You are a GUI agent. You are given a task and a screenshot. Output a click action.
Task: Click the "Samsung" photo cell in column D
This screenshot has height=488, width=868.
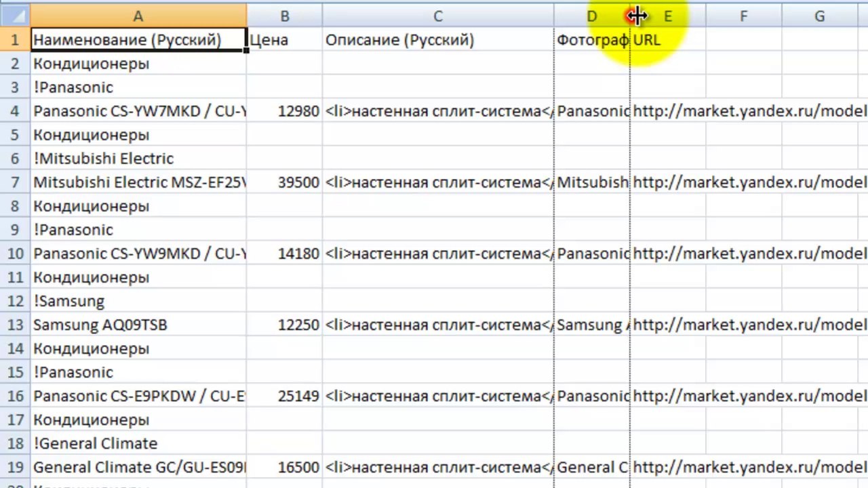pyautogui.click(x=592, y=325)
